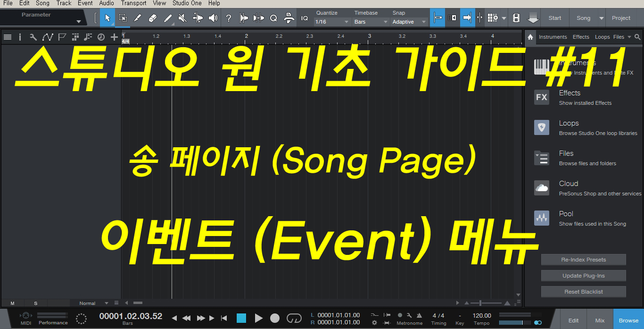
Task: Toggle the loop button in transport
Action: (x=294, y=318)
